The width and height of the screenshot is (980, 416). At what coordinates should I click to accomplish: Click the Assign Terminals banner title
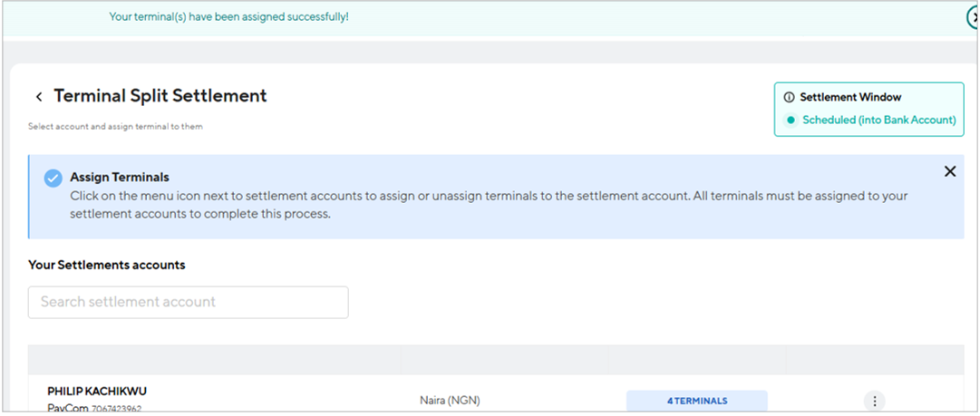[x=120, y=178]
